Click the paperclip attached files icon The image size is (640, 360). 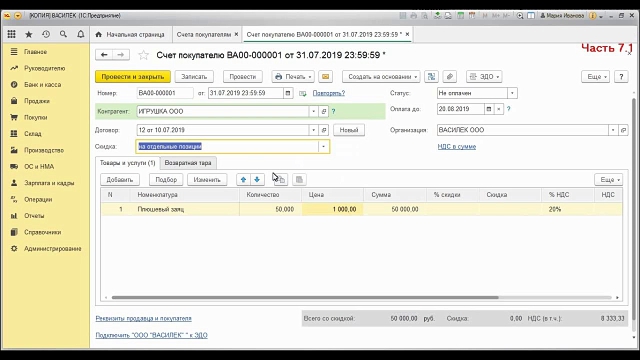pyautogui.click(x=449, y=77)
